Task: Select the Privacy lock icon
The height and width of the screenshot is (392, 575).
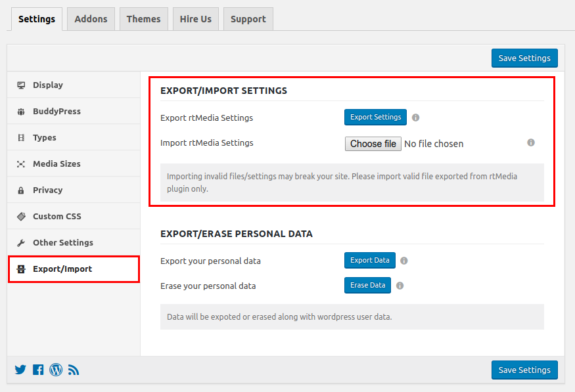Action: pyautogui.click(x=20, y=190)
